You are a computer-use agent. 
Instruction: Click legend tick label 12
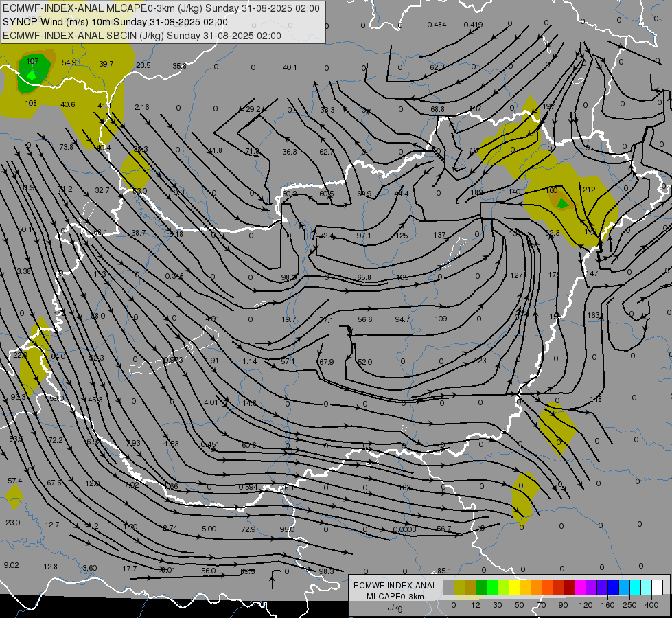[475, 605]
